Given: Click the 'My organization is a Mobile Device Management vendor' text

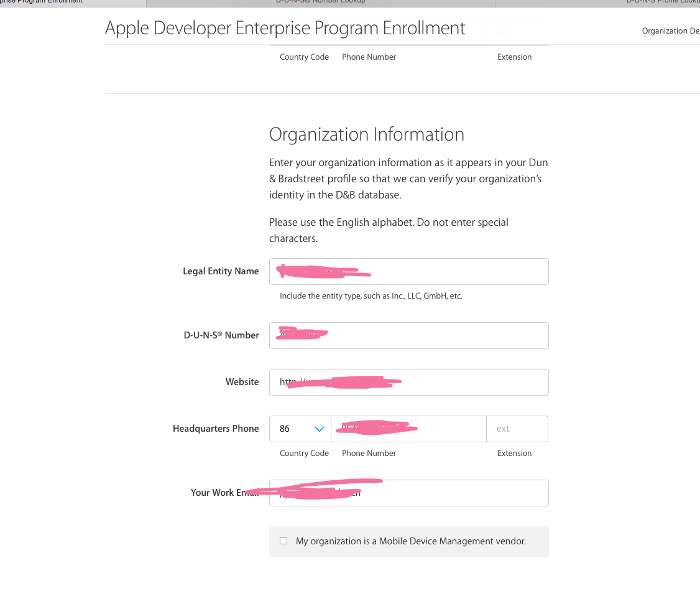Looking at the screenshot, I should pos(411,541).
